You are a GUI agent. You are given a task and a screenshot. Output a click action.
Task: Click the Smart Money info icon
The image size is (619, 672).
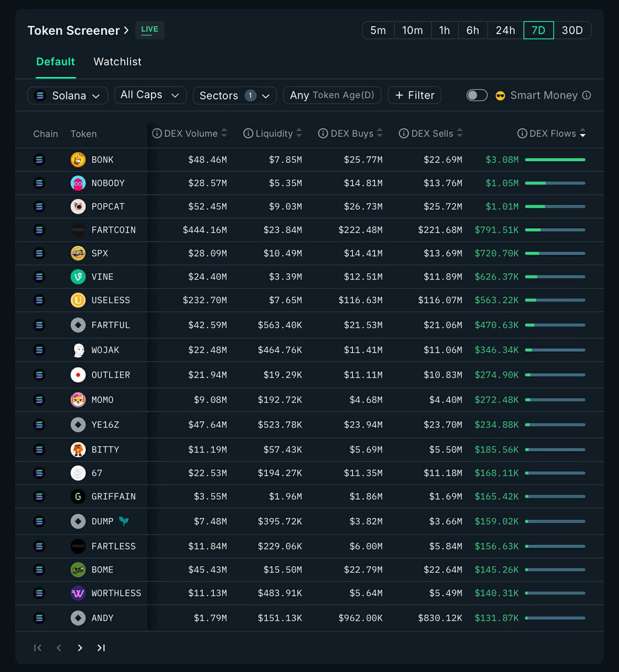pos(587,95)
